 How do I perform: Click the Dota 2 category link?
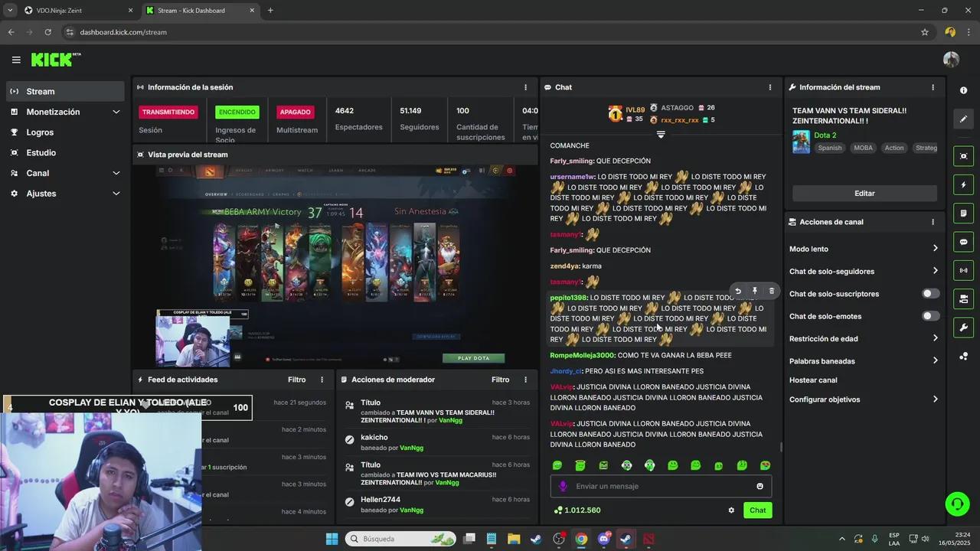[825, 135]
